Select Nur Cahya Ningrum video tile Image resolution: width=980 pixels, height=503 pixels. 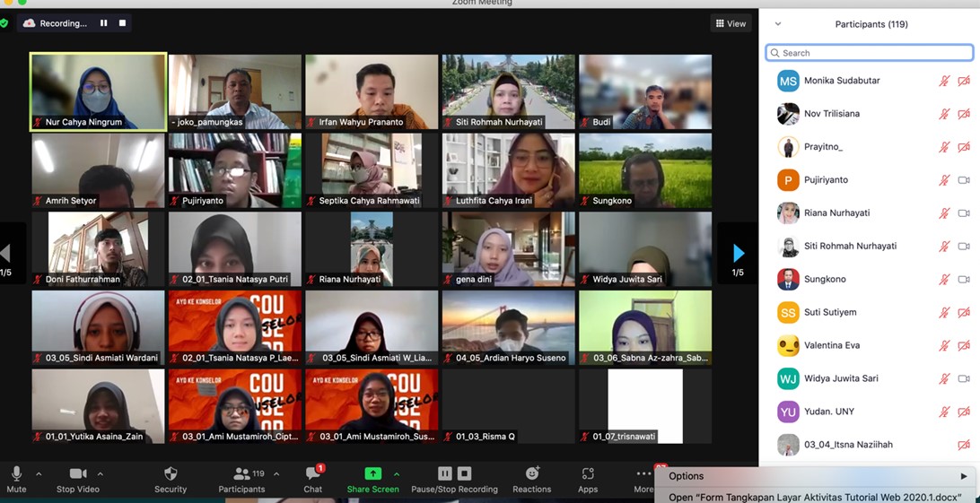[98, 91]
